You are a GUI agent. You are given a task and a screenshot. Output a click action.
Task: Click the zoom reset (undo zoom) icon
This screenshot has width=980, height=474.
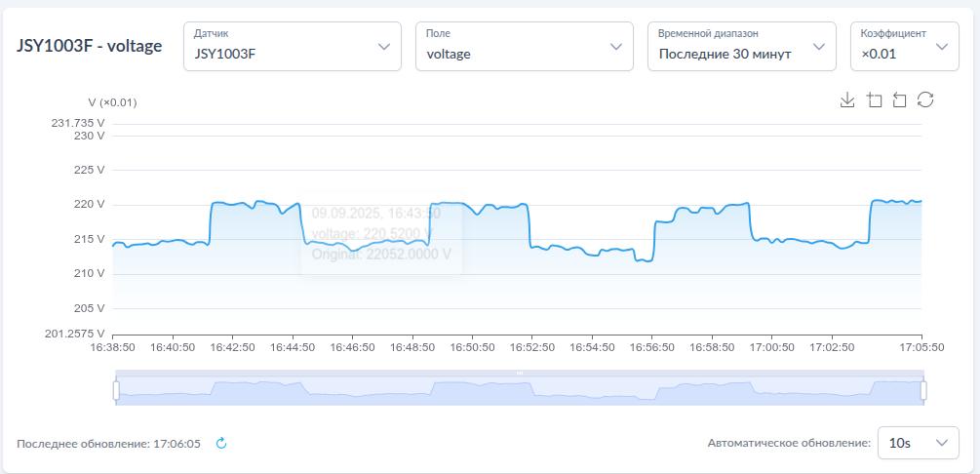(899, 100)
